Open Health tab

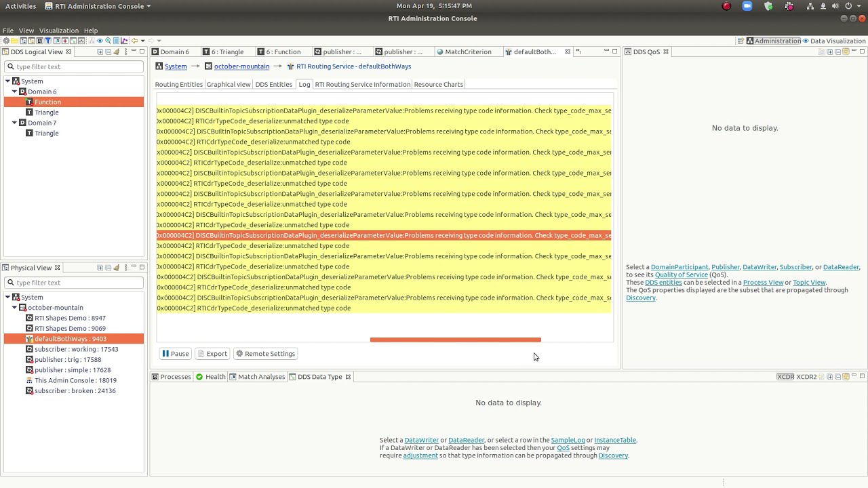click(x=211, y=377)
